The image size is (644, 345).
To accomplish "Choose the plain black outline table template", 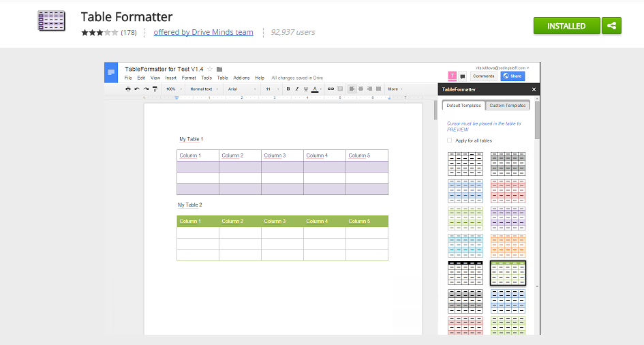I will (x=465, y=164).
